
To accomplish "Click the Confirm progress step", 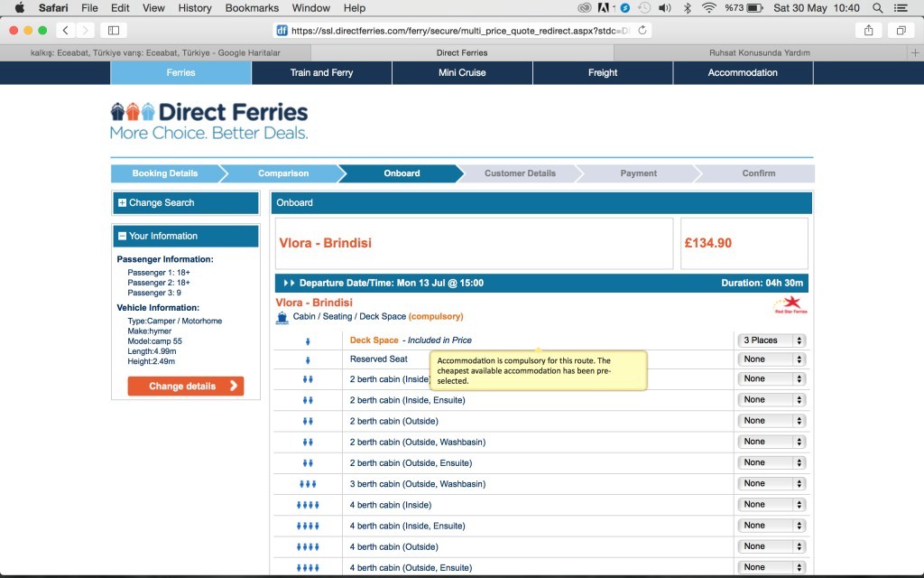I will [x=758, y=173].
